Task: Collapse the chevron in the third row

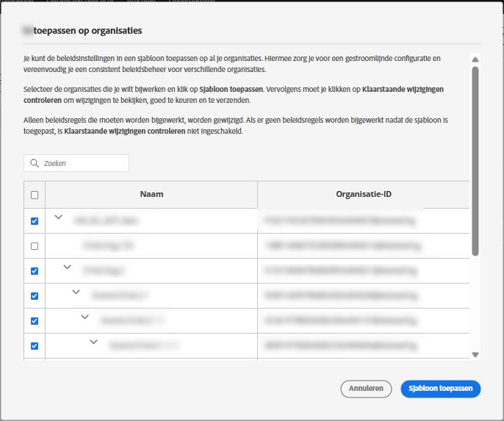Action: 67,267
